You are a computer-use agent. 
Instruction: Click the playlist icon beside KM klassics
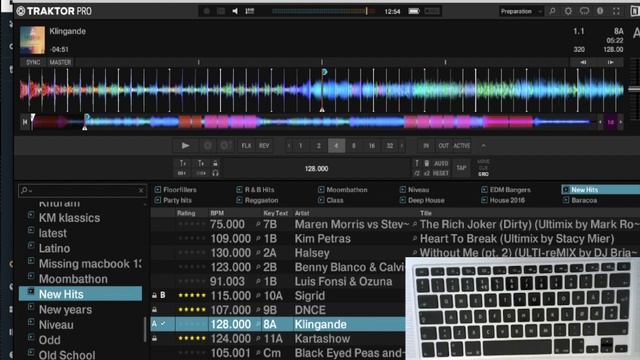coord(31,215)
